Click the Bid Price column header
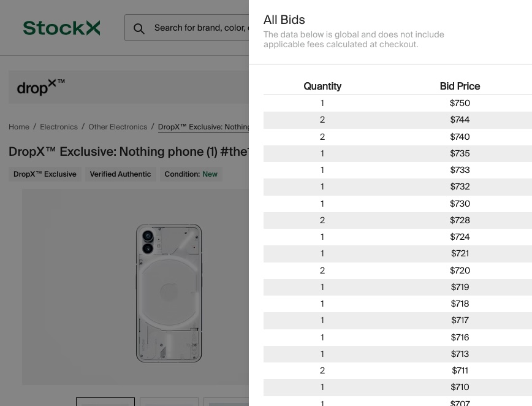532x406 pixels. click(x=460, y=86)
